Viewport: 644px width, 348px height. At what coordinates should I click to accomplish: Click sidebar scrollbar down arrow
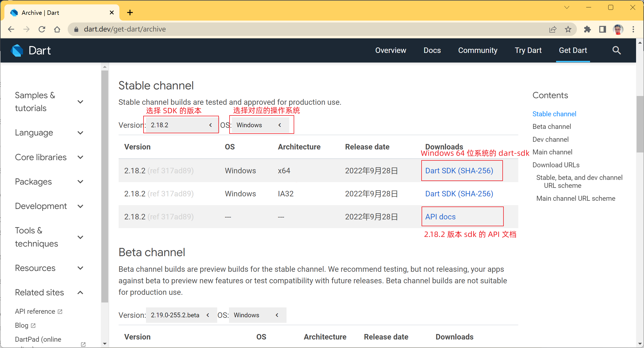(105, 344)
